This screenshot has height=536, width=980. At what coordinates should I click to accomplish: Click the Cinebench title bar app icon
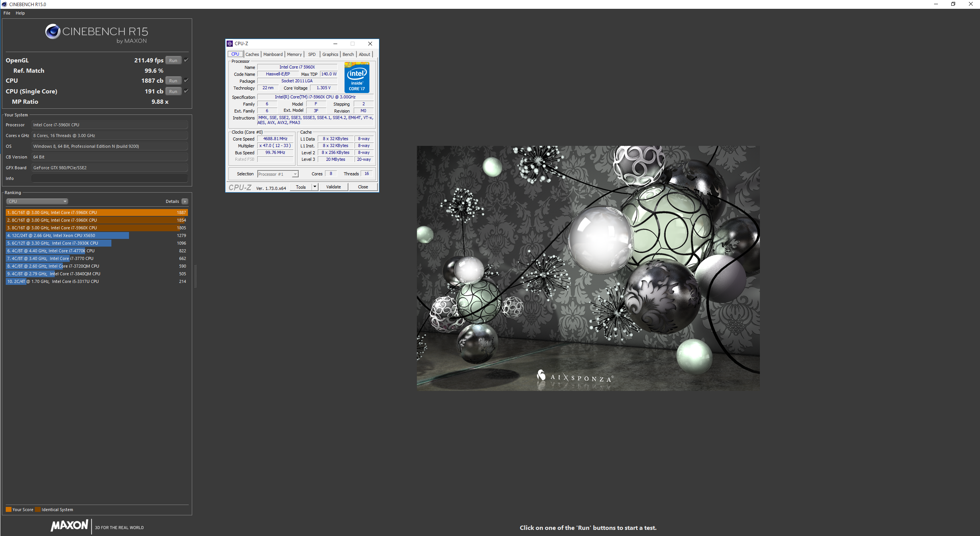4,4
